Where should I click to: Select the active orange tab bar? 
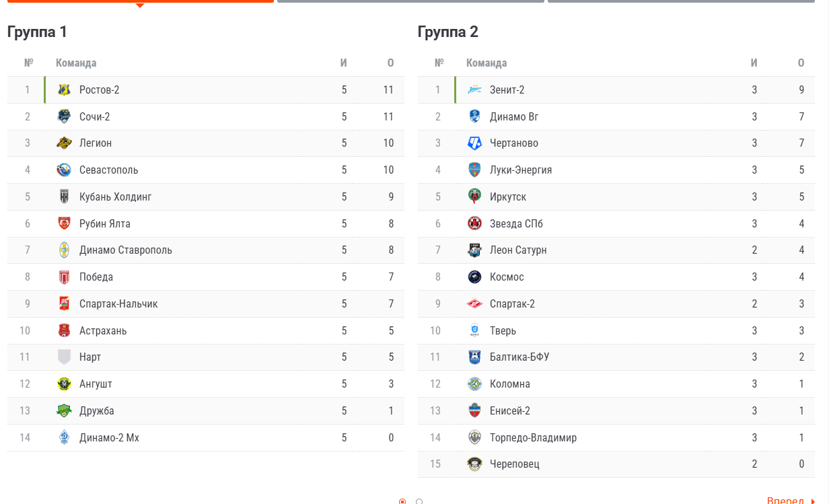click(x=140, y=1)
